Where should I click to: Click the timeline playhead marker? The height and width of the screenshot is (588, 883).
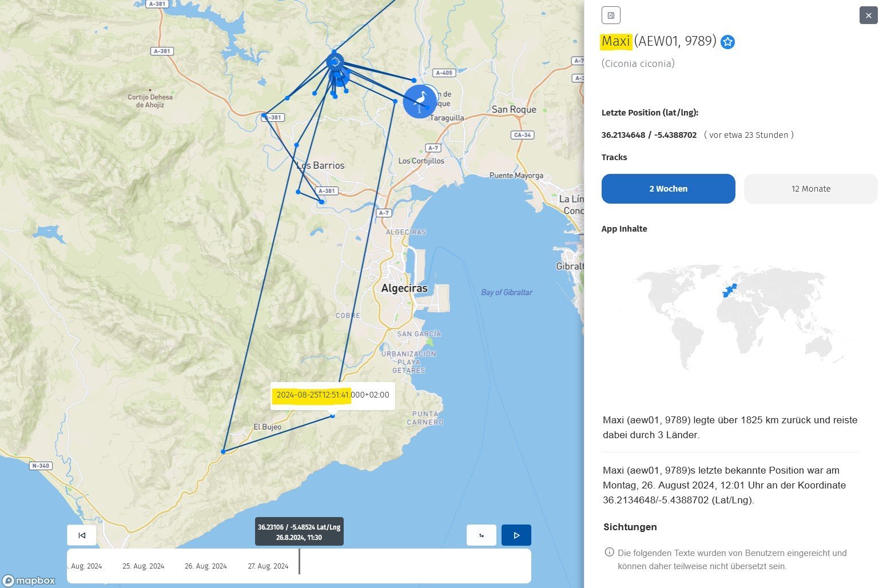pos(299,561)
